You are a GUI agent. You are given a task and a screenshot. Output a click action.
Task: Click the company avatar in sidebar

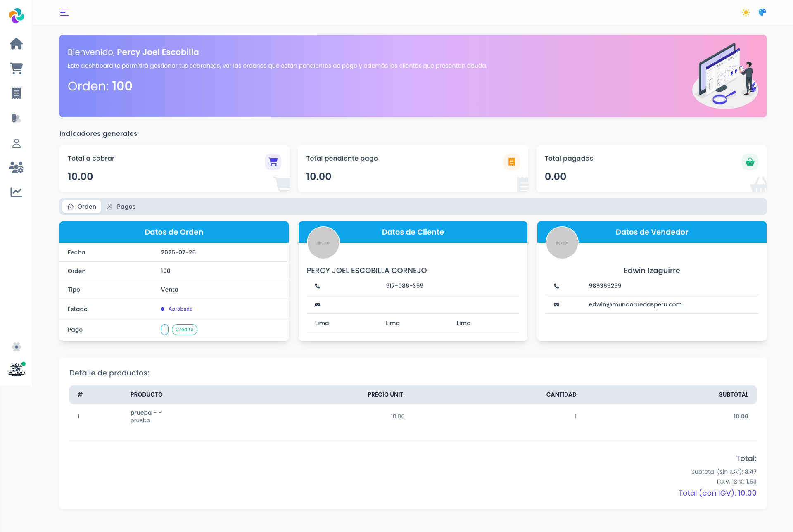point(16,370)
